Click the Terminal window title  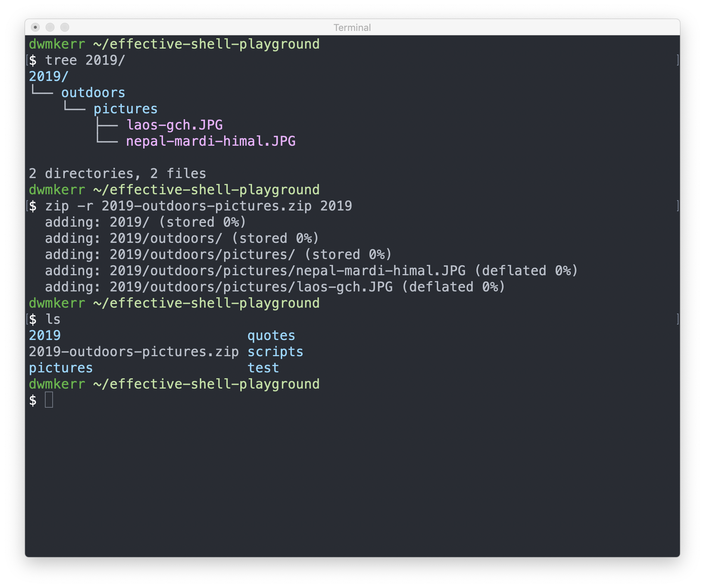tap(352, 28)
